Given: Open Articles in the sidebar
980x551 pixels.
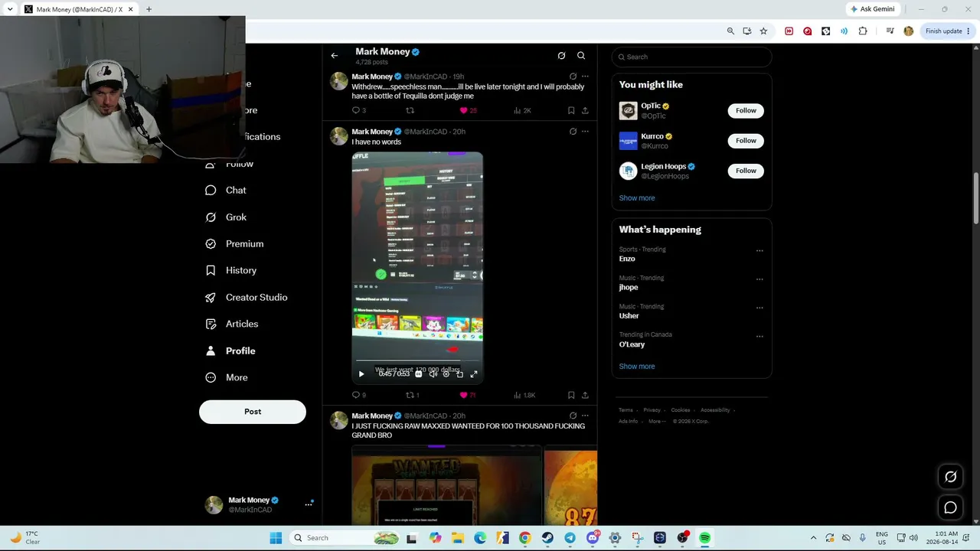Looking at the screenshot, I should click(231, 324).
